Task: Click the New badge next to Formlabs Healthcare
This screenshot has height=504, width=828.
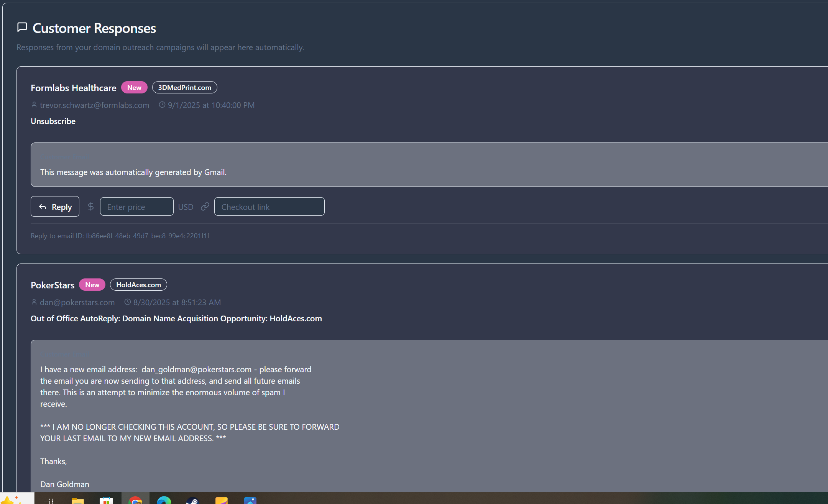Action: coord(134,88)
